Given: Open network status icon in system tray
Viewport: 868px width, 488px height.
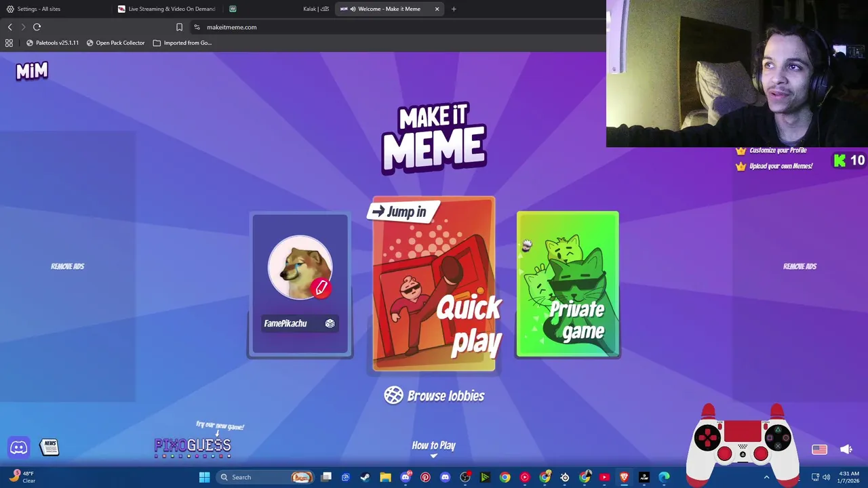Looking at the screenshot, I should (x=816, y=477).
